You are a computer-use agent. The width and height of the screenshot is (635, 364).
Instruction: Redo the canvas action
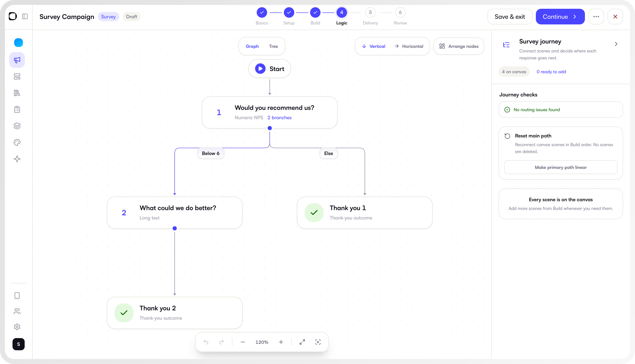(222, 342)
